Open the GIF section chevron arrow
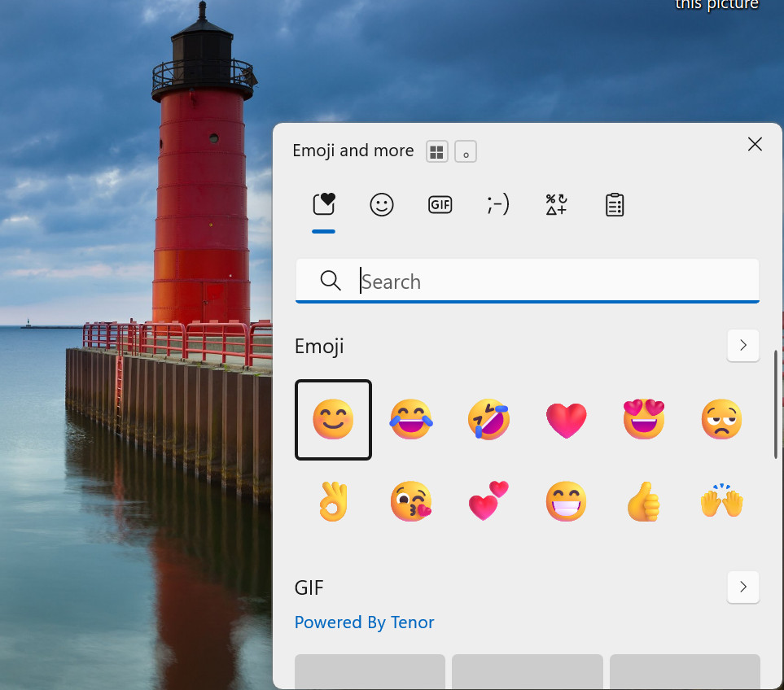This screenshot has width=784, height=690. 742,587
